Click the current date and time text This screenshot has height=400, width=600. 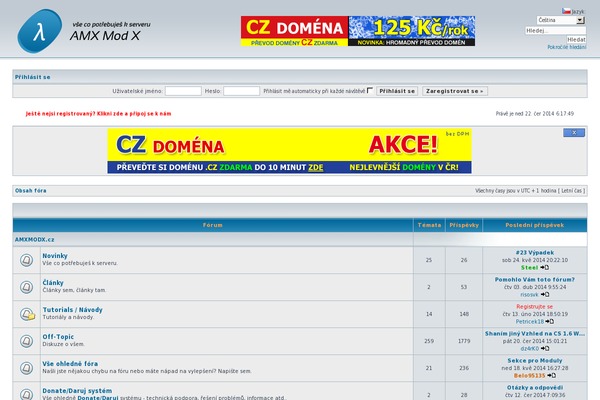pos(535,113)
